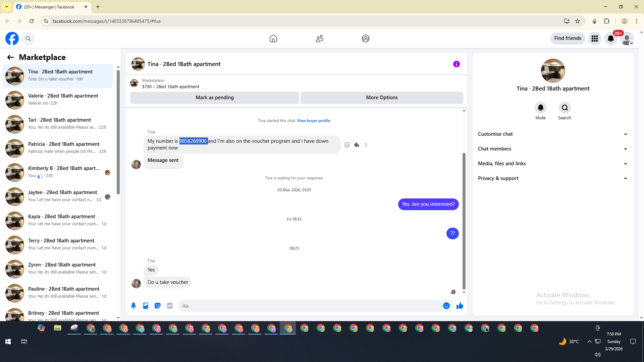Click the chat messages scrollbar

(x=464, y=221)
